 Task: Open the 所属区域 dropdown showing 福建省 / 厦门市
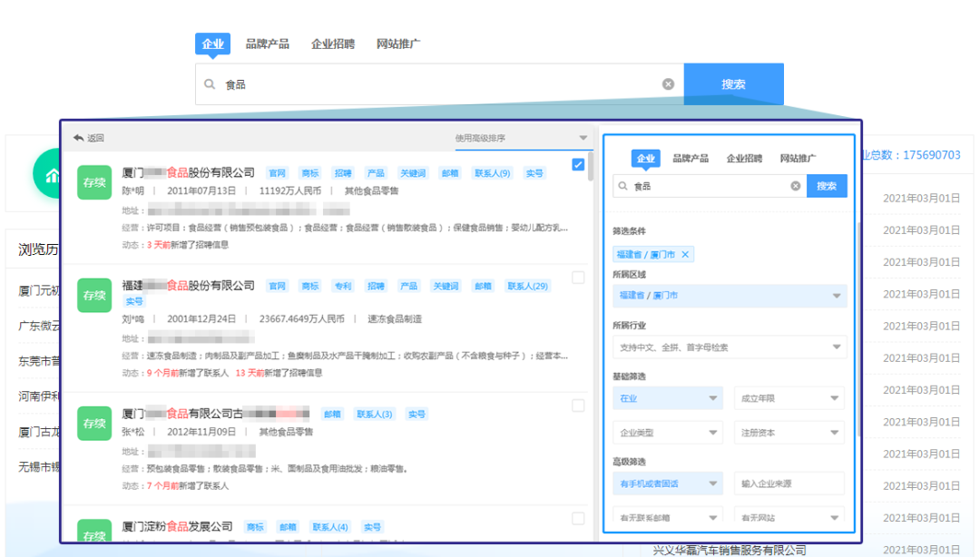point(730,295)
